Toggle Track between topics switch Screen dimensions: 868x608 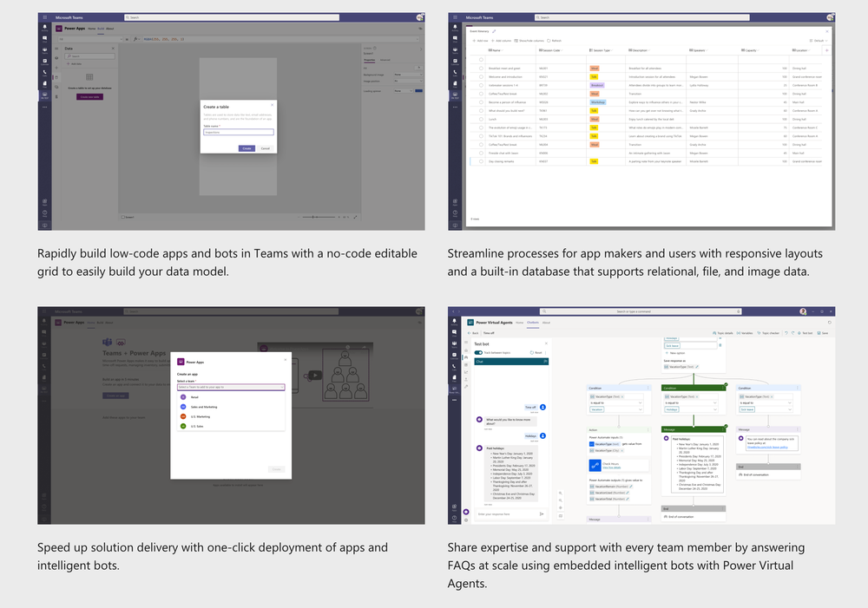pos(478,352)
